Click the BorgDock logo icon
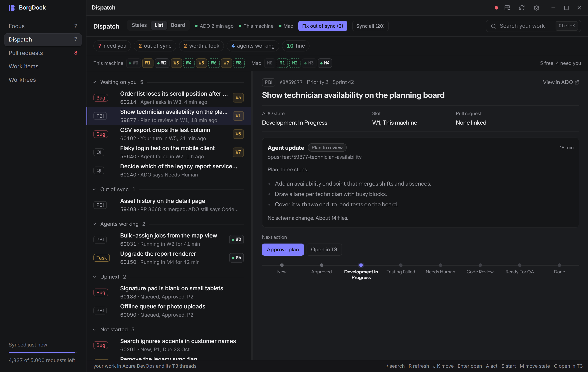 point(11,8)
